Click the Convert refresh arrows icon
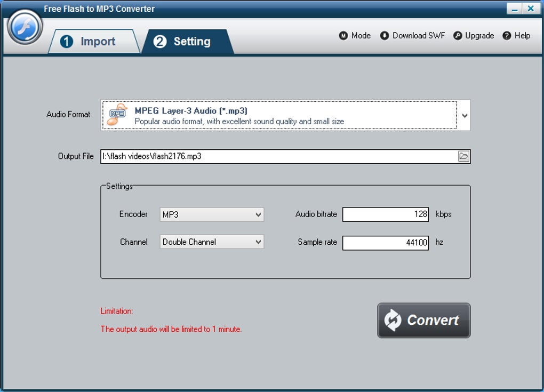Screen dimensions: 544x392 [393, 320]
